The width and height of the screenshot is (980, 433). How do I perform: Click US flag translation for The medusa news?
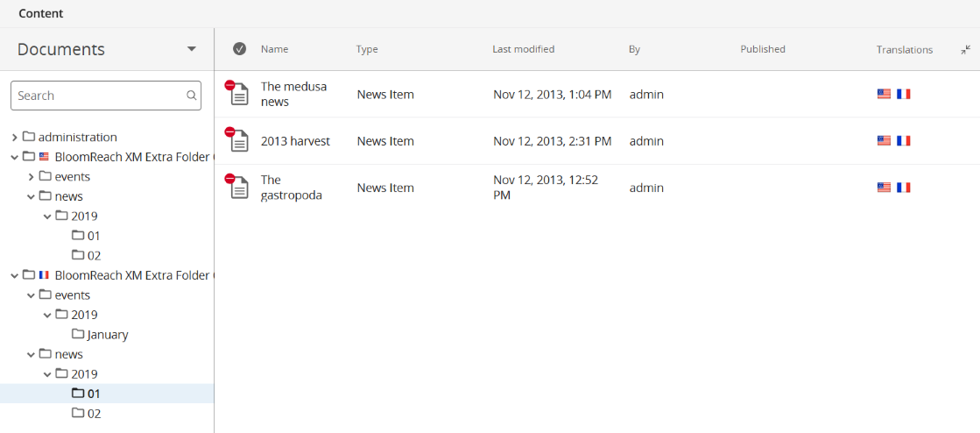coord(884,94)
